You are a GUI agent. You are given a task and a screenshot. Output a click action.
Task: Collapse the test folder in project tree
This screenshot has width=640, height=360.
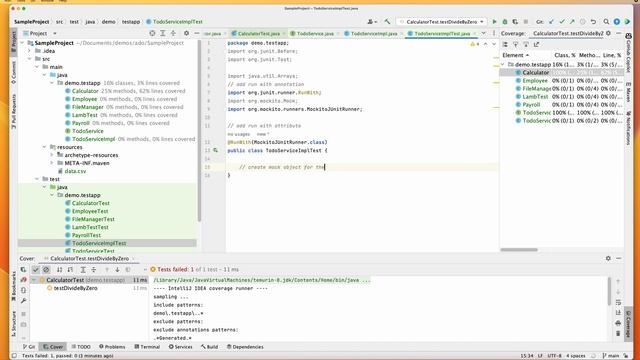[37, 179]
